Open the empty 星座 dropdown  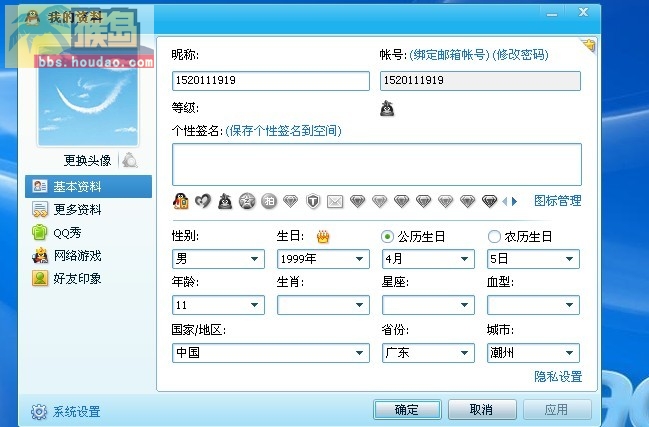click(x=428, y=305)
